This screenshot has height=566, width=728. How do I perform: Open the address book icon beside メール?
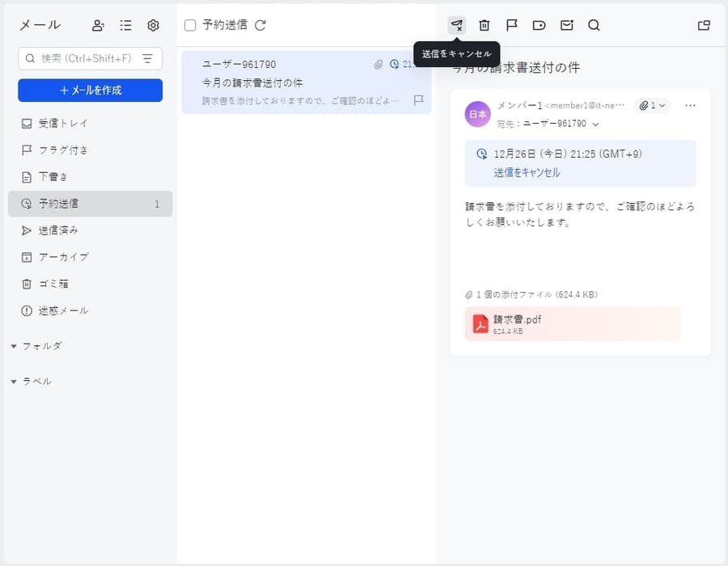click(x=98, y=25)
